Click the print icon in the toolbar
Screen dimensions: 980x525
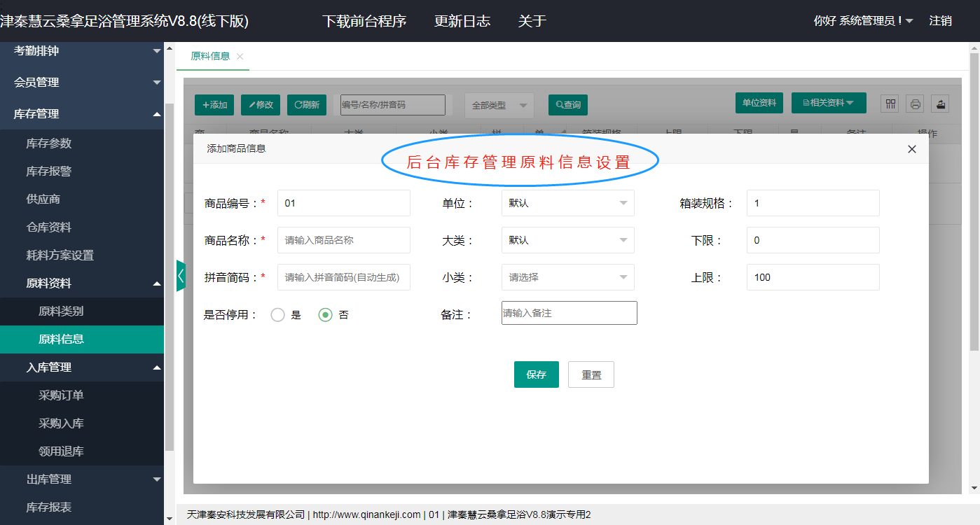(x=915, y=104)
